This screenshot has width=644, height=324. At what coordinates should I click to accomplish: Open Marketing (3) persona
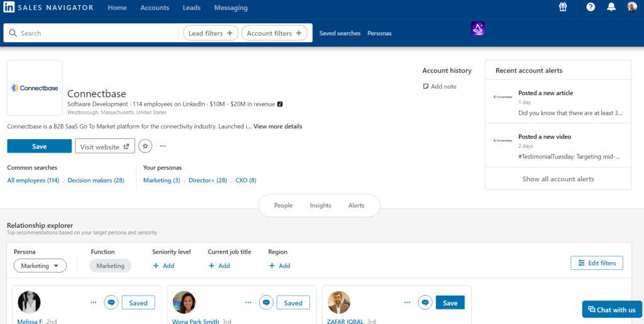[162, 181]
